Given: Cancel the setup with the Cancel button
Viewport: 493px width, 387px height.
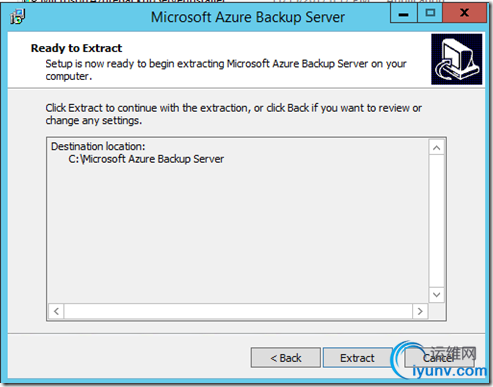Looking at the screenshot, I should click(x=439, y=358).
